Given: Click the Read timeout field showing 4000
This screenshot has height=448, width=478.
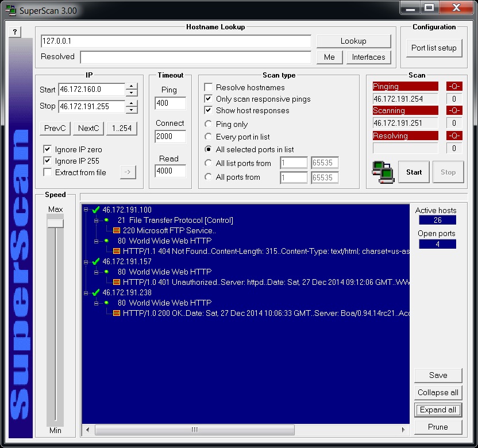Looking at the screenshot, I should (x=170, y=171).
